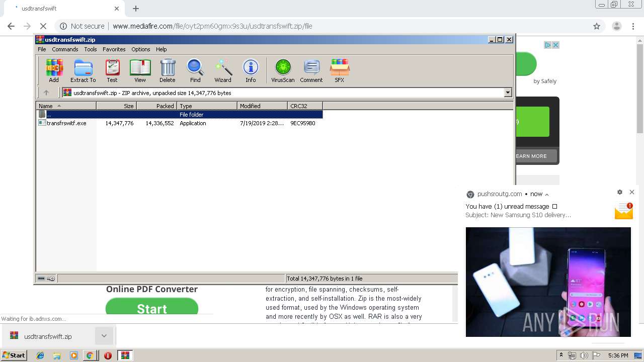Image resolution: width=644 pixels, height=362 pixels.
Task: Open Windows Explorer folder from taskbar
Action: point(57,355)
